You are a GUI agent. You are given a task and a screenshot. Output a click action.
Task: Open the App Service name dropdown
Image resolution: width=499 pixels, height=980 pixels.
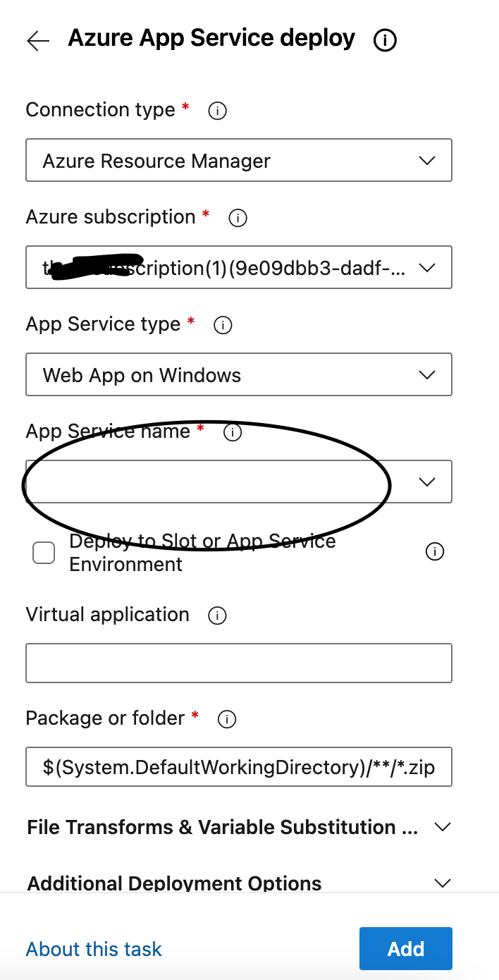[239, 482]
